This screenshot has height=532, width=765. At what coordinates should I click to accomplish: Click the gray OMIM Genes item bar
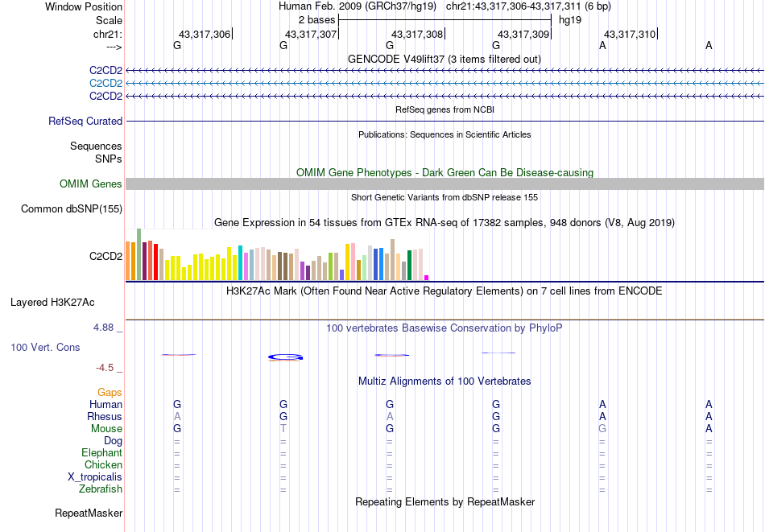445,184
